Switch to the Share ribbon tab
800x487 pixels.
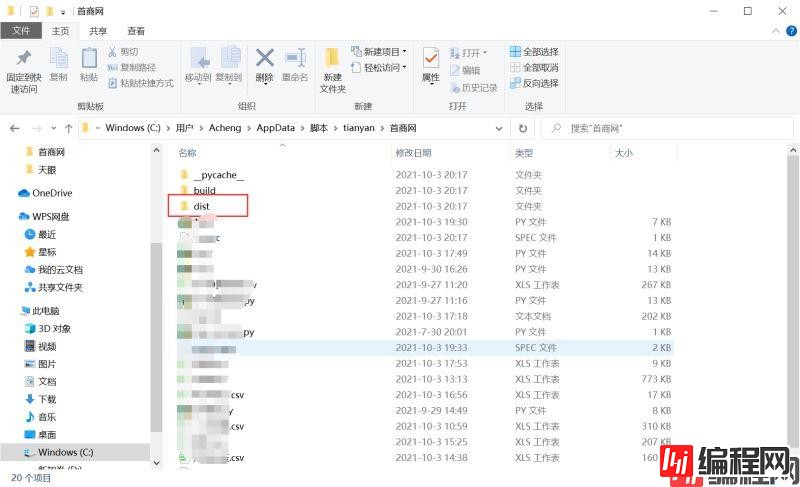pos(96,31)
